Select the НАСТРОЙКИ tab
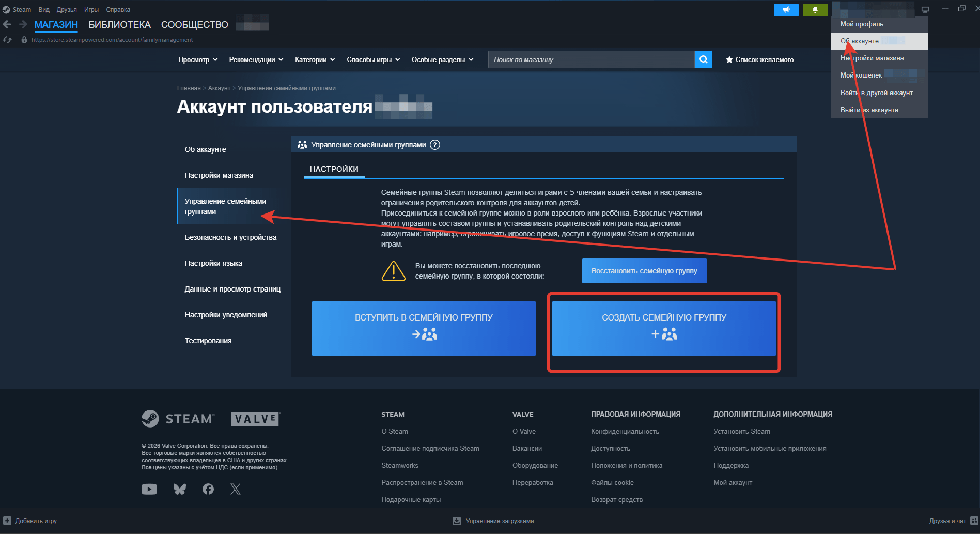The image size is (980, 534). click(x=334, y=169)
